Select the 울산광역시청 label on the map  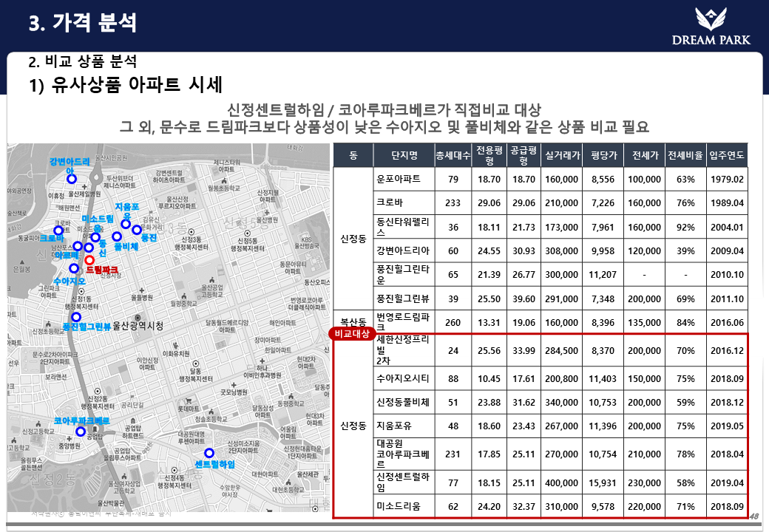[x=138, y=326]
